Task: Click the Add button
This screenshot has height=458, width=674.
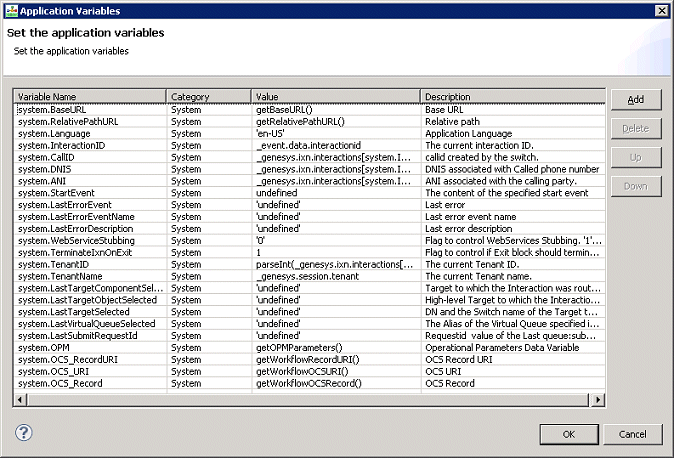Action: point(636,100)
